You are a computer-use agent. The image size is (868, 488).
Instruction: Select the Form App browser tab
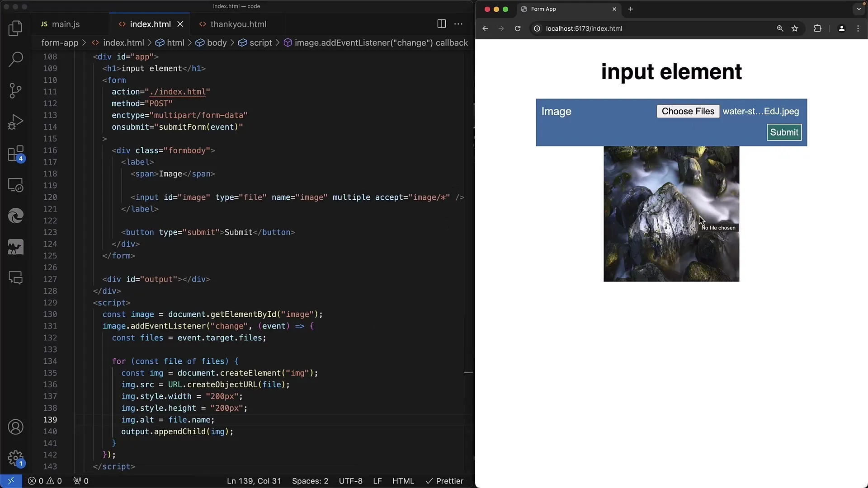pyautogui.click(x=569, y=9)
